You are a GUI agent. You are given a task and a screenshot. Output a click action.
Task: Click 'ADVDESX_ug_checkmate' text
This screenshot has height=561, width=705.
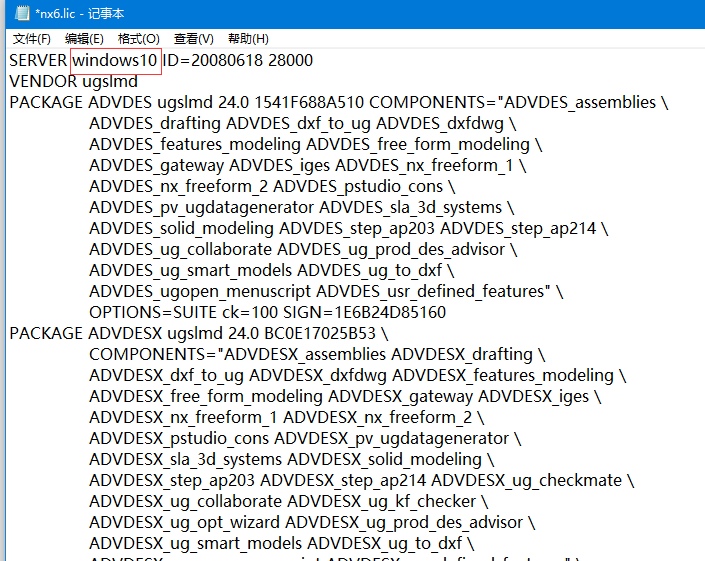point(527,481)
